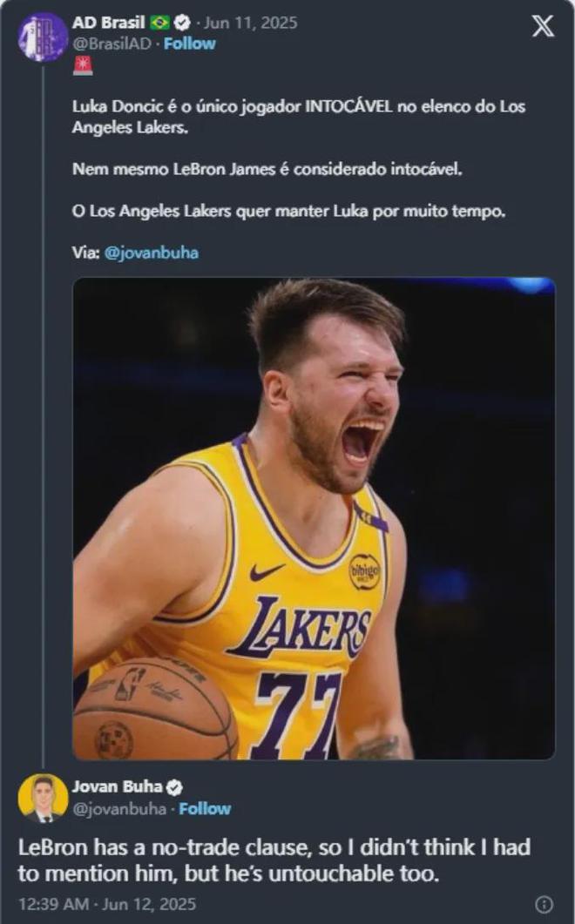Open the @jovanbuha mention after Via:
This screenshot has height=924, width=575.
coord(151,253)
